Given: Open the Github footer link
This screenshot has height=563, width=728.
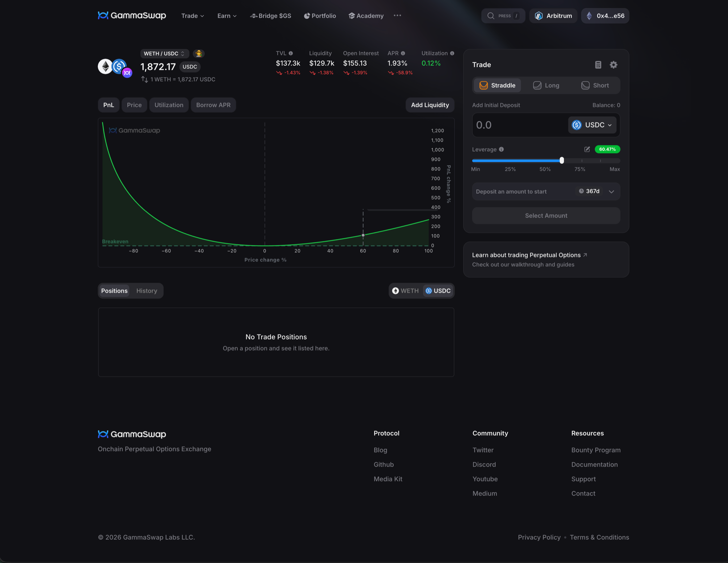Looking at the screenshot, I should [384, 464].
